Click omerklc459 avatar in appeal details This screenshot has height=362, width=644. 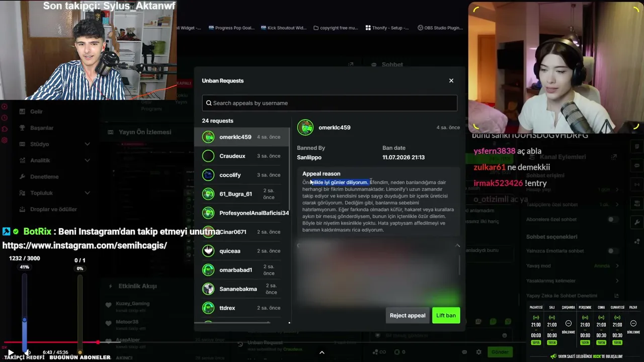pyautogui.click(x=305, y=127)
